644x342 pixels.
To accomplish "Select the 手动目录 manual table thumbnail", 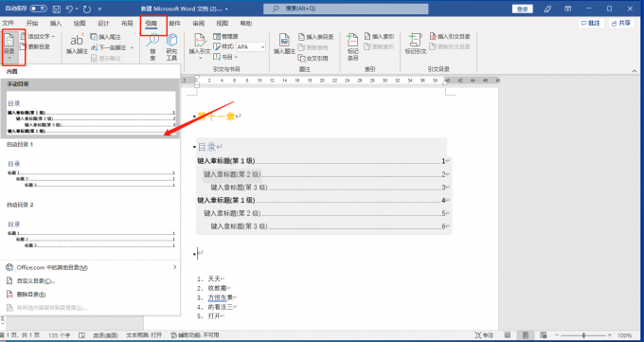I will [x=91, y=113].
